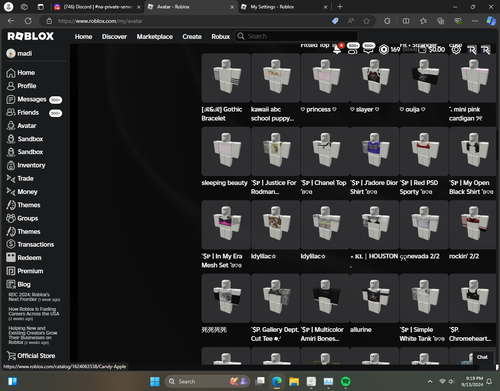Open the Money sidebar item
This screenshot has width=500, height=391.
pos(22,192)
